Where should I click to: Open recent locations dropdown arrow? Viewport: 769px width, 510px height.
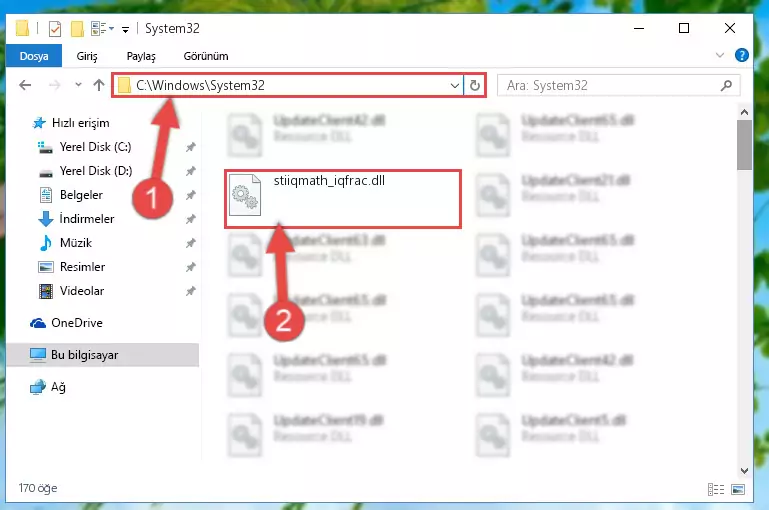click(78, 85)
